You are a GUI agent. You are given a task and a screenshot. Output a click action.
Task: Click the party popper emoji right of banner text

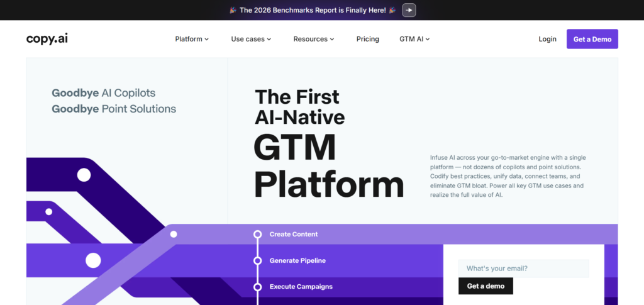tap(392, 10)
